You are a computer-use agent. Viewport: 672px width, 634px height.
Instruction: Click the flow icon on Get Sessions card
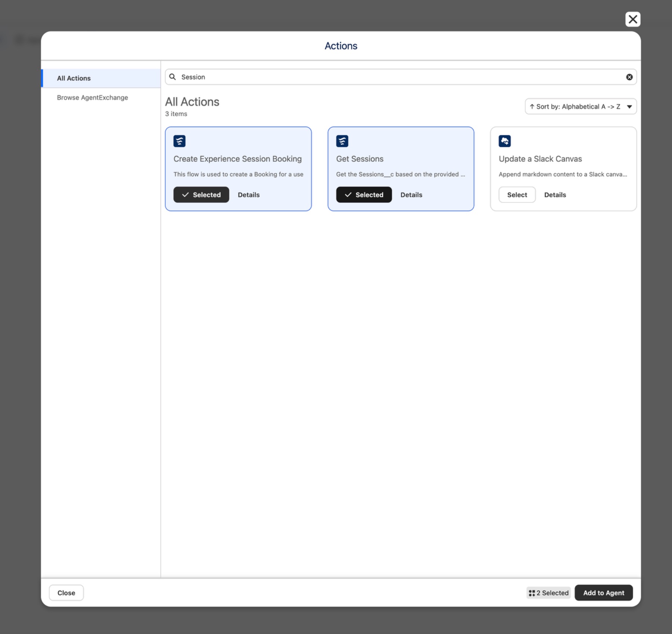click(342, 141)
